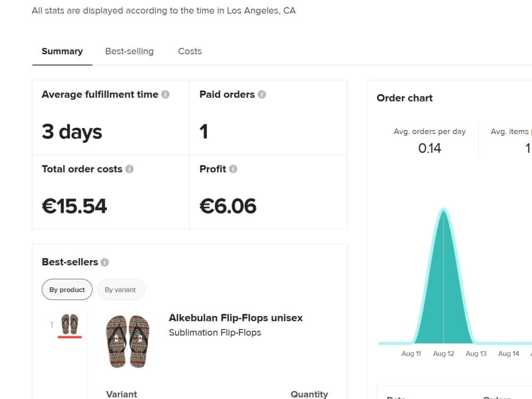Select the By product filter
This screenshot has height=399, width=532.
pos(67,289)
